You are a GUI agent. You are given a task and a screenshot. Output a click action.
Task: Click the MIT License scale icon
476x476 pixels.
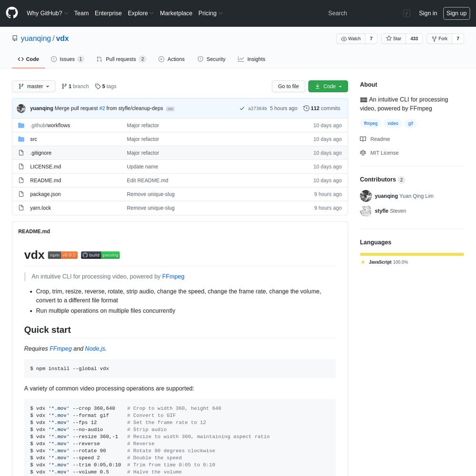pos(363,153)
